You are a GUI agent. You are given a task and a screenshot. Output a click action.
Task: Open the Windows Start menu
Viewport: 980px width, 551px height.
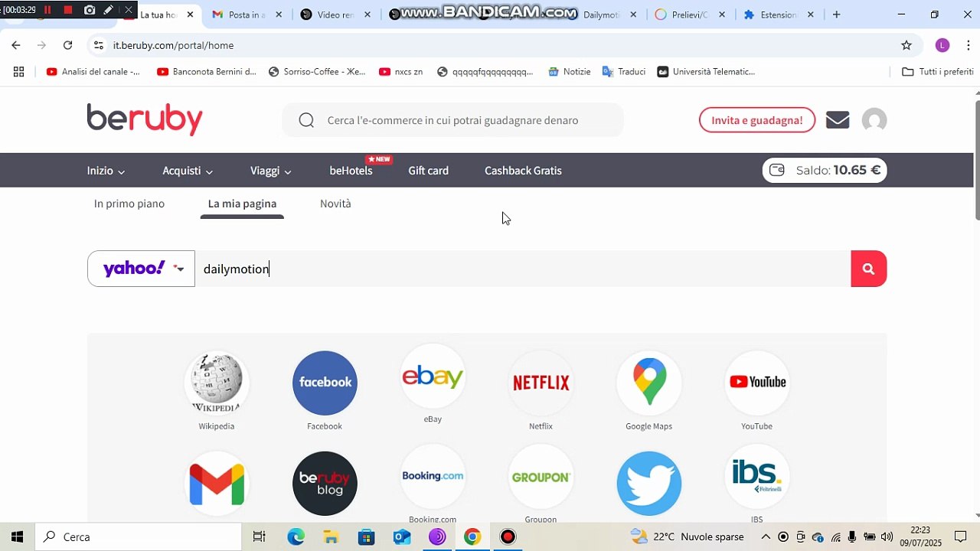tap(17, 536)
